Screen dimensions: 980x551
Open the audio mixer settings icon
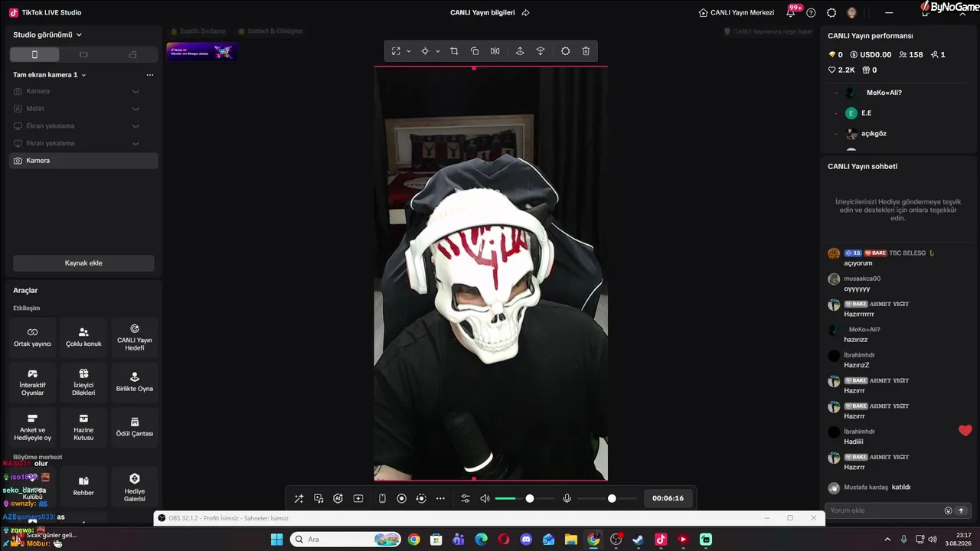click(465, 498)
